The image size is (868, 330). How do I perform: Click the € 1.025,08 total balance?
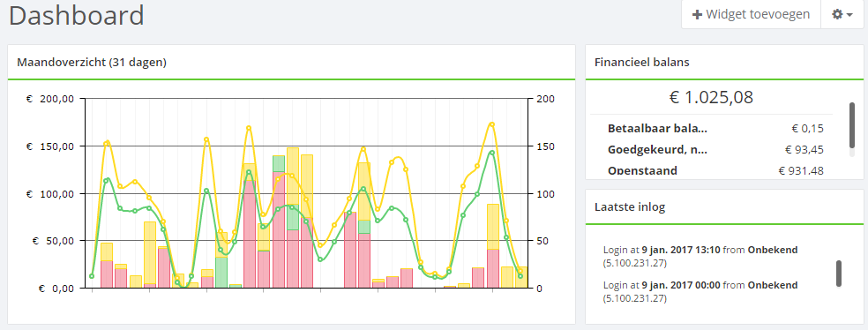(x=711, y=97)
